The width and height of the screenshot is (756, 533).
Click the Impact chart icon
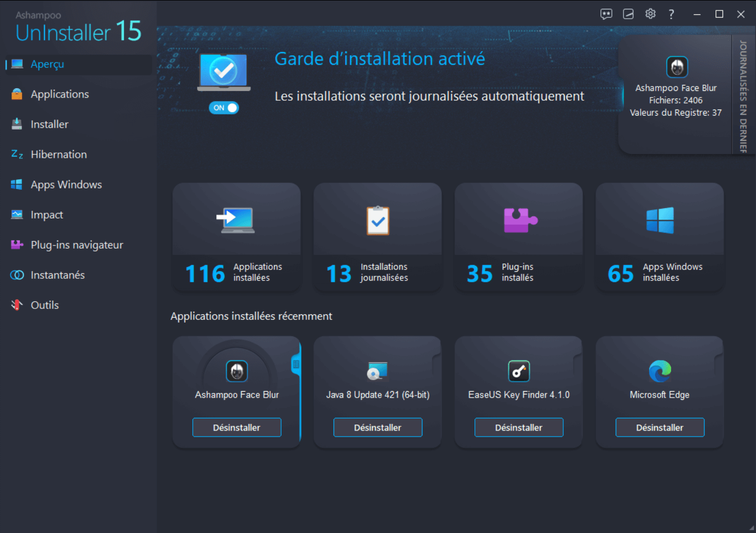click(x=17, y=215)
